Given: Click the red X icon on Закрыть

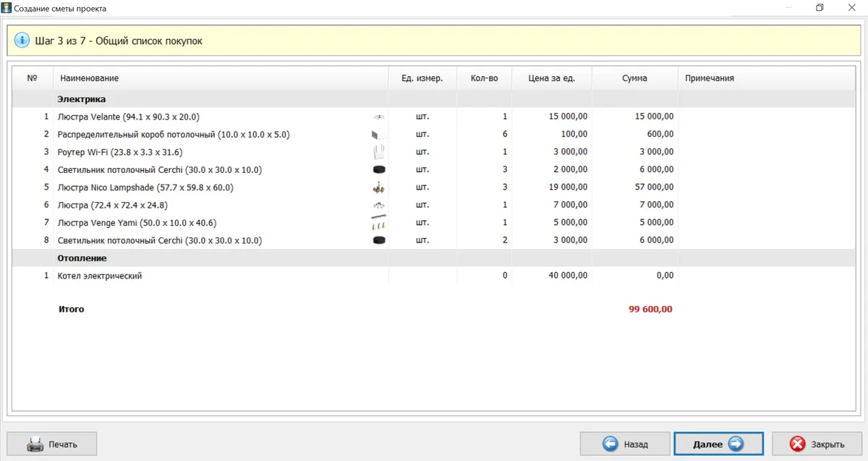Looking at the screenshot, I should [x=798, y=444].
